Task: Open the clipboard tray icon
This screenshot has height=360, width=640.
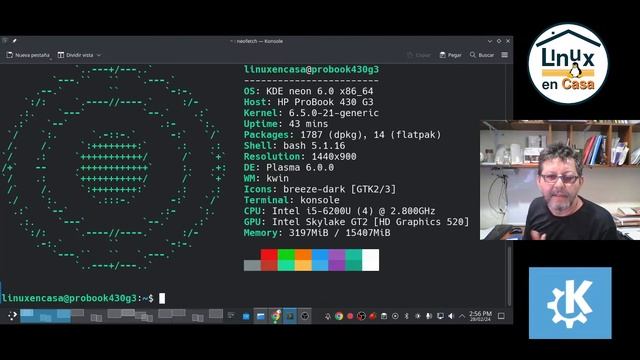Action: coord(384,316)
